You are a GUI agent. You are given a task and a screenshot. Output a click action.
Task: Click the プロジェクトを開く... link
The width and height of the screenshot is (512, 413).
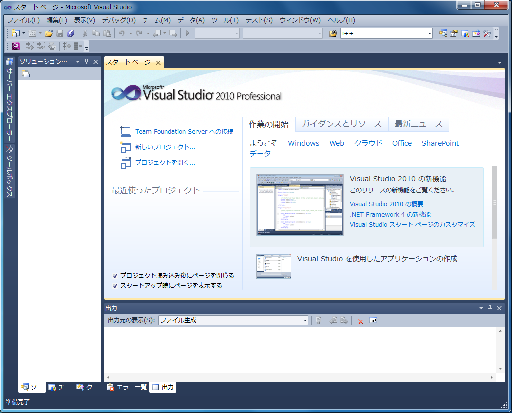click(x=165, y=163)
